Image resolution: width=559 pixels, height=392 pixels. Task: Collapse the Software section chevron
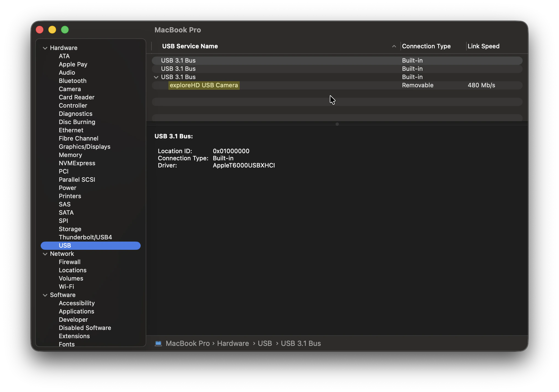45,295
